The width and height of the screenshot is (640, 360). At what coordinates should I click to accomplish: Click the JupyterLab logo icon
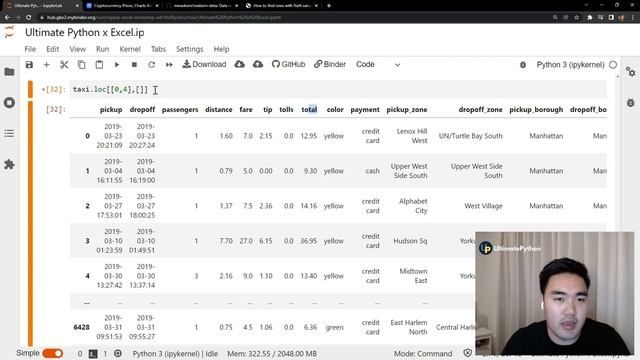click(9, 32)
